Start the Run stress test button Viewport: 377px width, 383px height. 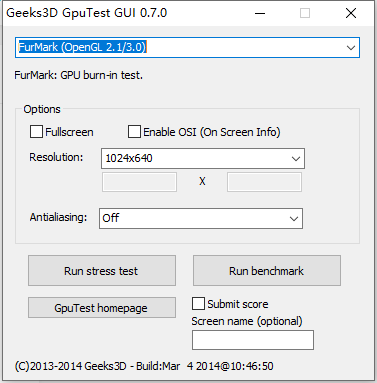[102, 271]
